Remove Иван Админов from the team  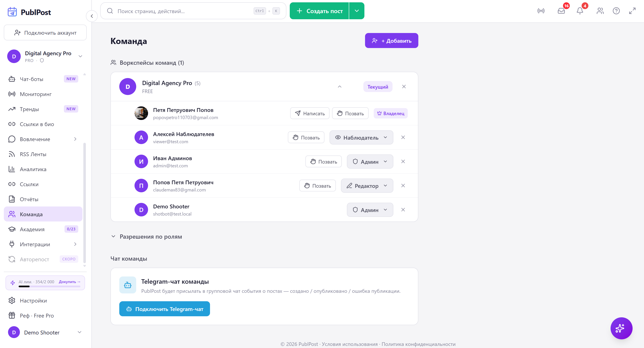click(x=403, y=161)
